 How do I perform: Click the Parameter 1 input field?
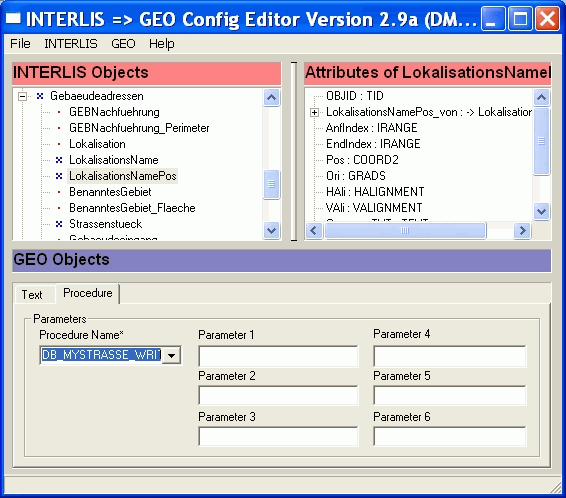278,356
